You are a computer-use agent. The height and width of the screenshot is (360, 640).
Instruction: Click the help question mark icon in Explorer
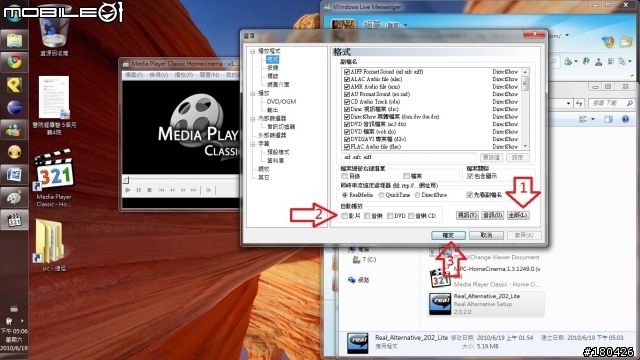tap(625, 119)
